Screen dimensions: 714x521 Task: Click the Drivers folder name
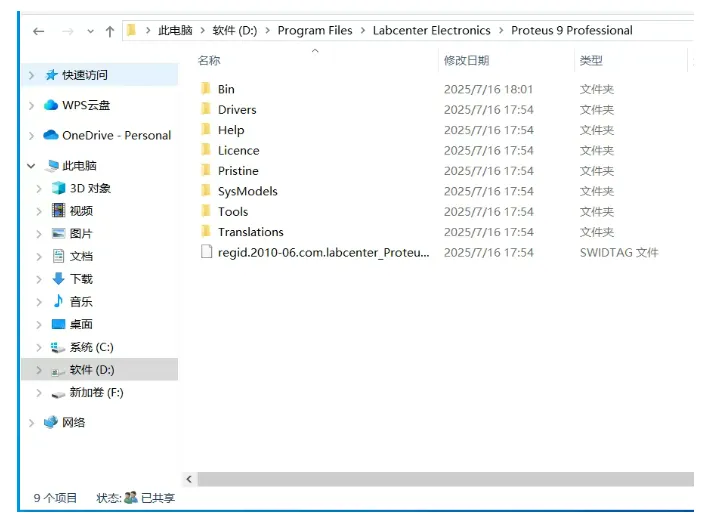[237, 110]
